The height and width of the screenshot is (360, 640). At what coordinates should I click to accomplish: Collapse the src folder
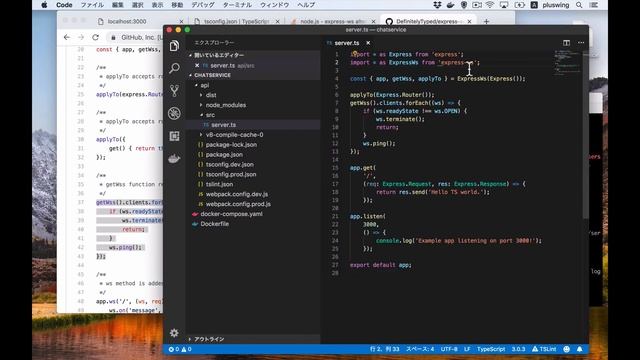(201, 115)
